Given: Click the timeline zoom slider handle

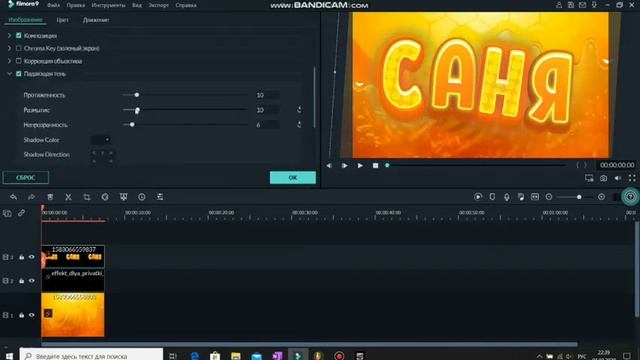Looking at the screenshot, I should coord(579,197).
